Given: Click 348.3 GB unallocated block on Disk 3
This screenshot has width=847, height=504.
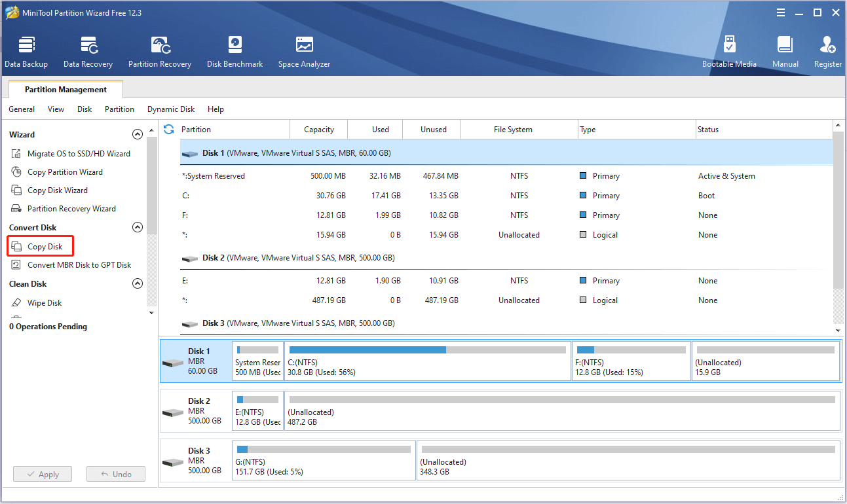Looking at the screenshot, I should 628,460.
